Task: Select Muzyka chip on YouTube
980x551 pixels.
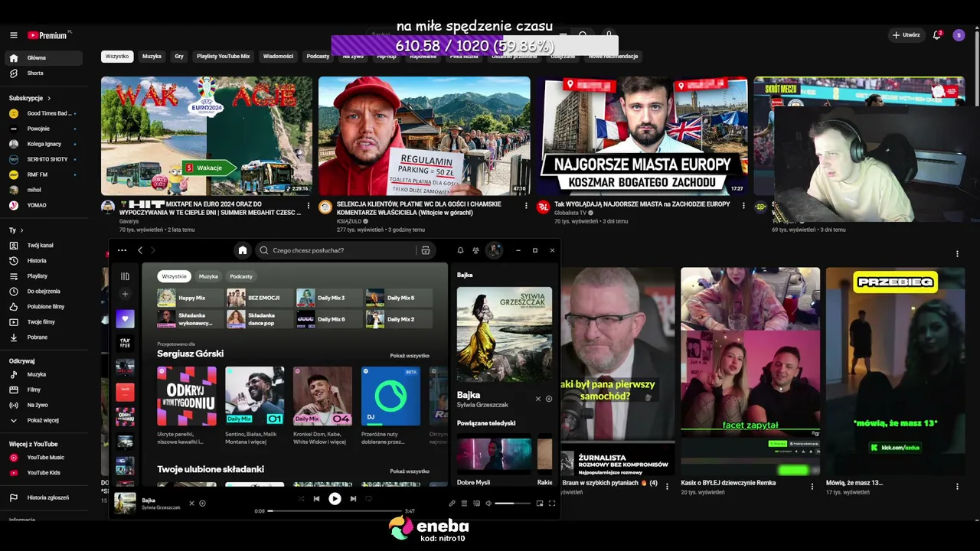Action: click(x=152, y=57)
